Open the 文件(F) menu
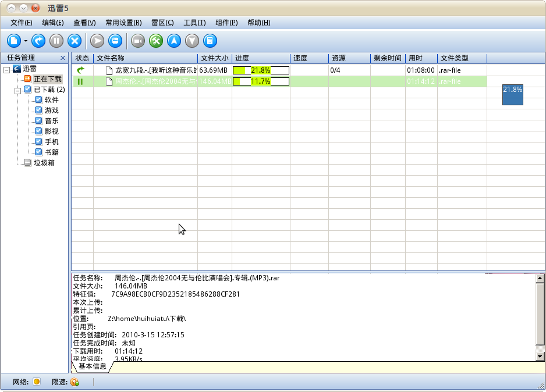 [21, 23]
